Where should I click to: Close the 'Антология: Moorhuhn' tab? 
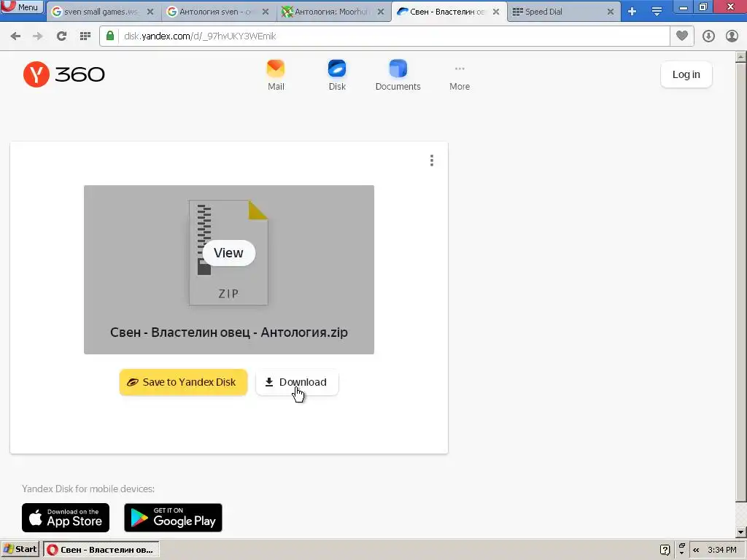[x=381, y=12]
